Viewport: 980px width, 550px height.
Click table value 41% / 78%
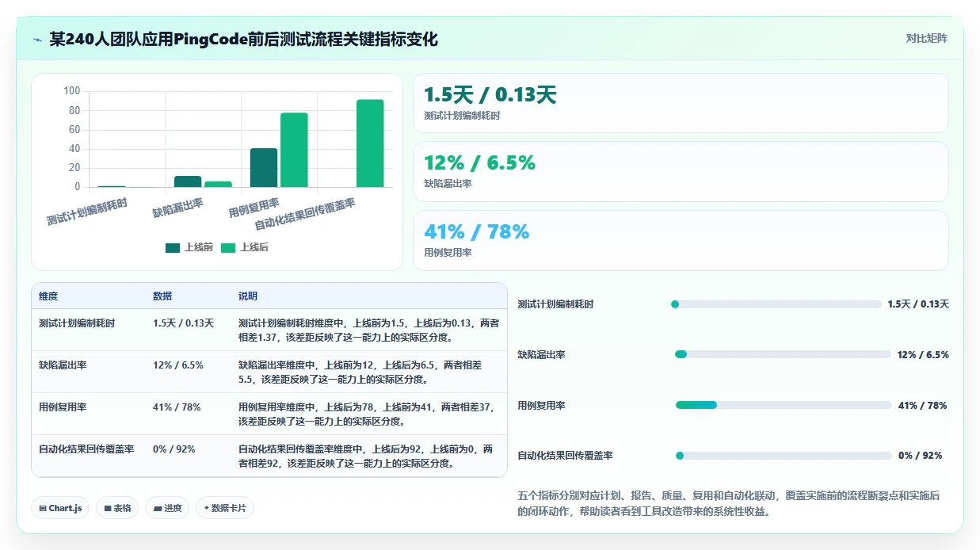pos(177,407)
